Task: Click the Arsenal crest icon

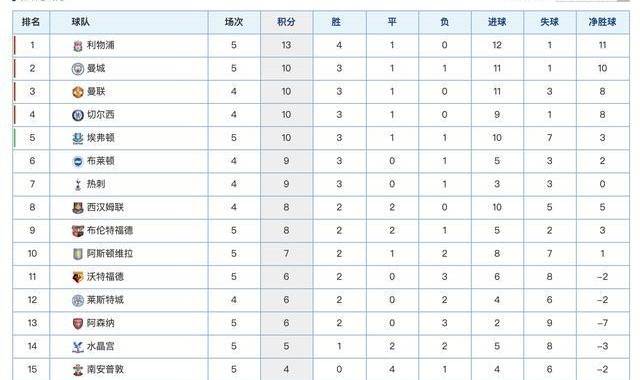Action: (78, 324)
